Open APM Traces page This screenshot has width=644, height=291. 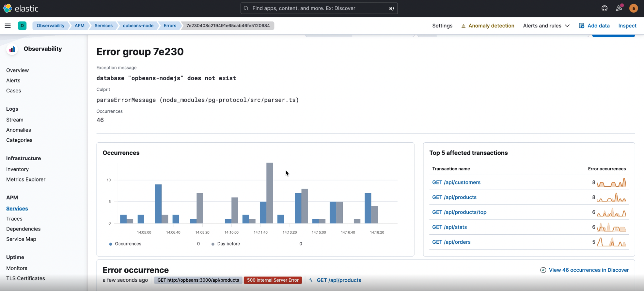[14, 219]
